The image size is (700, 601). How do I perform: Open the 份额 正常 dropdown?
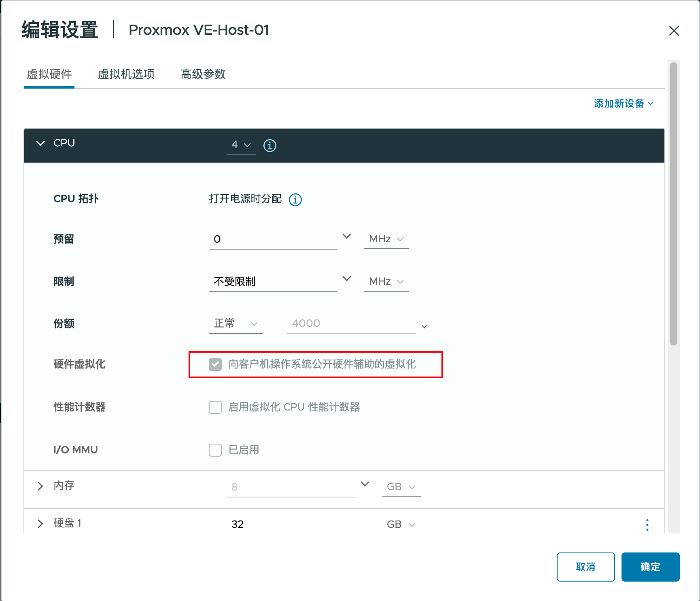[x=236, y=324]
